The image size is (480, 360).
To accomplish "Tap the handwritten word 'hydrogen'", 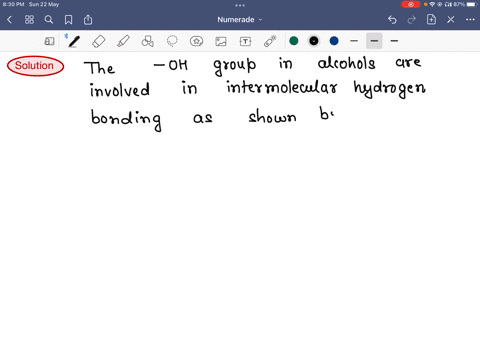I will [389, 88].
